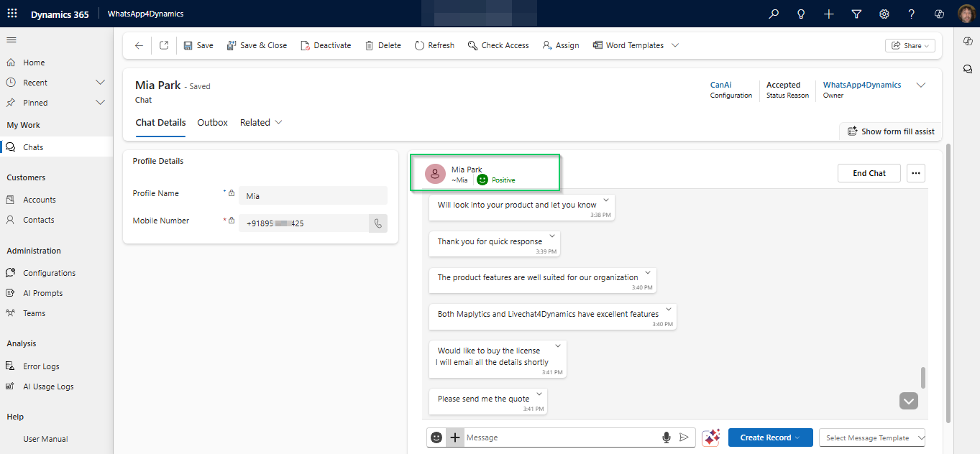This screenshot has width=980, height=454.
Task: Click the microphone voice message icon
Action: click(x=667, y=437)
